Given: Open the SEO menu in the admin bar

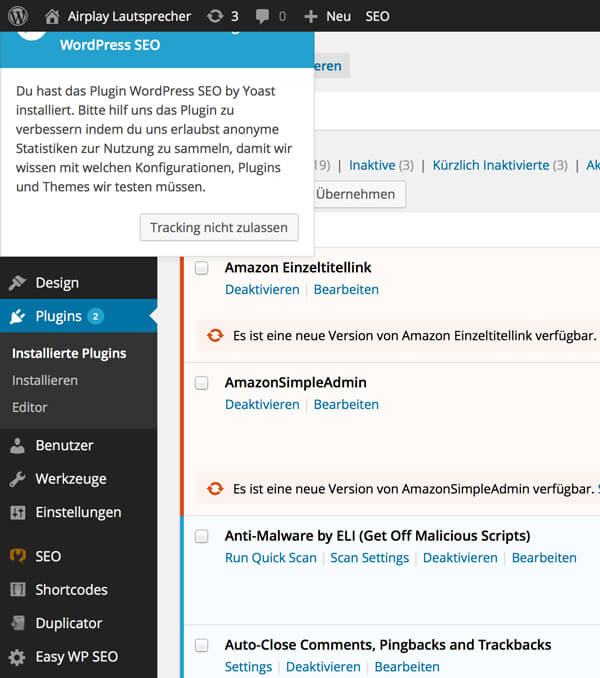Looking at the screenshot, I should pyautogui.click(x=377, y=16).
